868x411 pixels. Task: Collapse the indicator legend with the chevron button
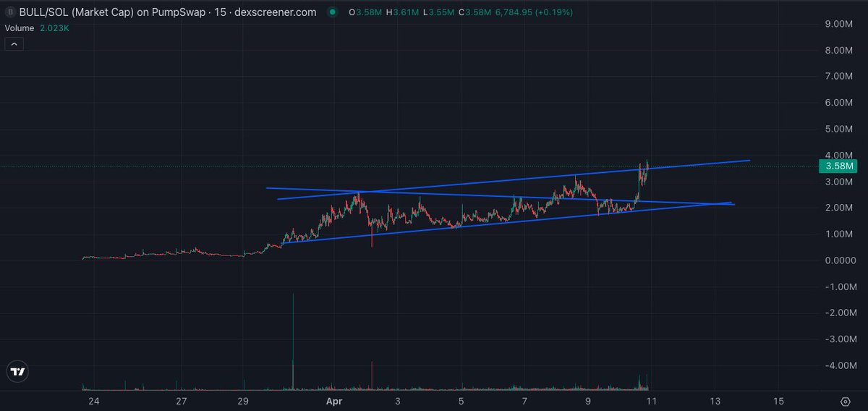click(x=15, y=44)
